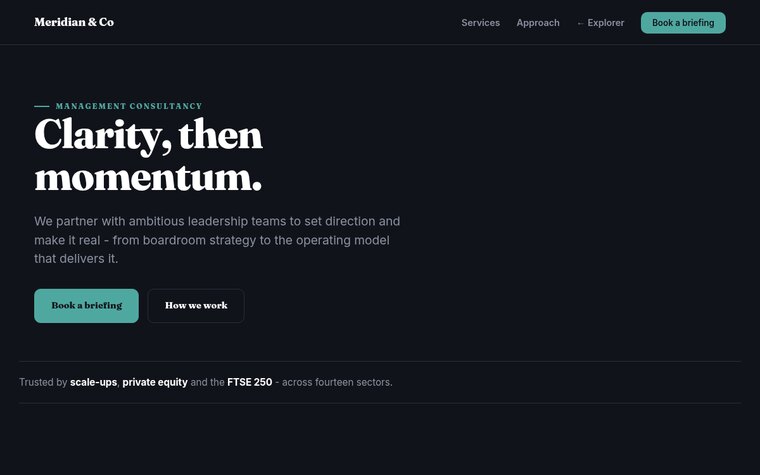Image resolution: width=760 pixels, height=475 pixels.
Task: Click the teal dash before Management Consultancy
Action: tap(42, 106)
